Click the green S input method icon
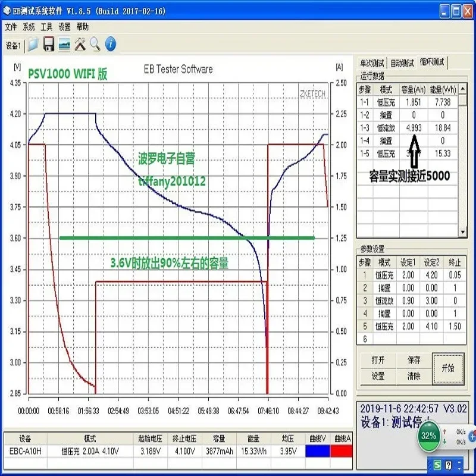 [x=437, y=464]
